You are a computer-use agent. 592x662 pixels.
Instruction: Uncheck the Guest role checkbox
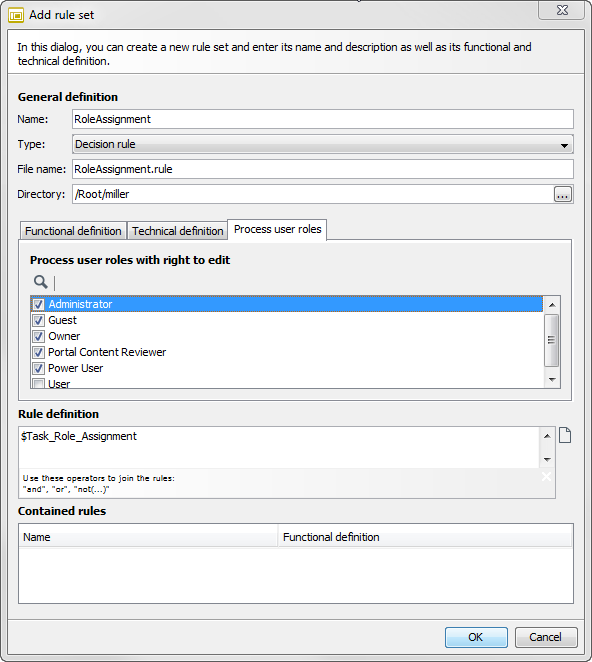[38, 320]
